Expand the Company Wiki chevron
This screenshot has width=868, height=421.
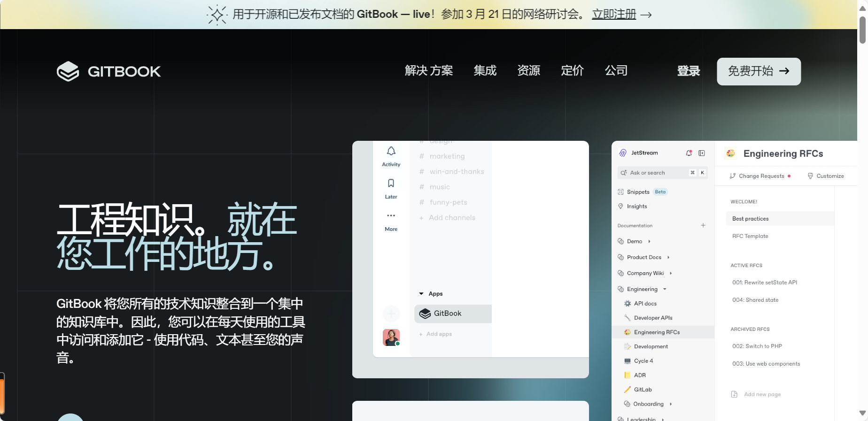click(671, 273)
